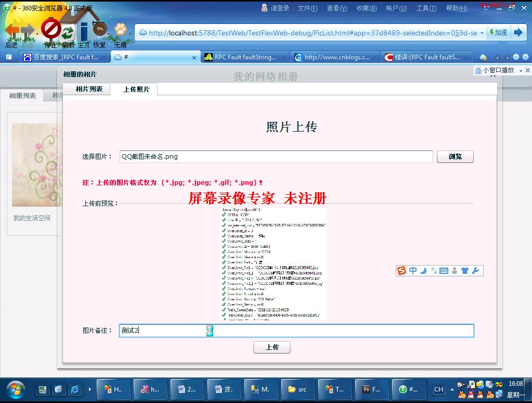The height and width of the screenshot is (403, 532).
Task: Click the tab scroll left arrow
Action: point(497,57)
